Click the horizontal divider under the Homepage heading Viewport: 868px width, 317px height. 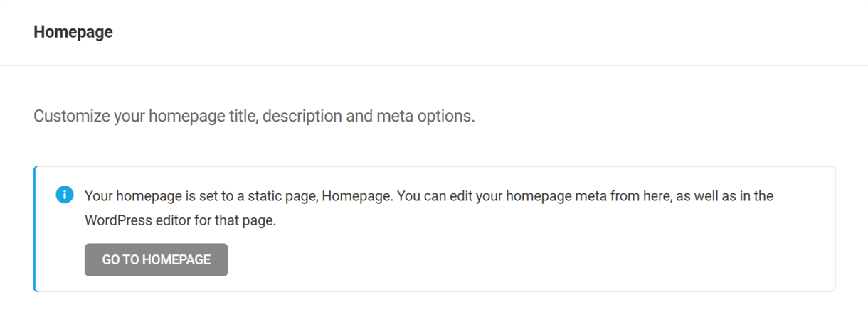point(434,65)
